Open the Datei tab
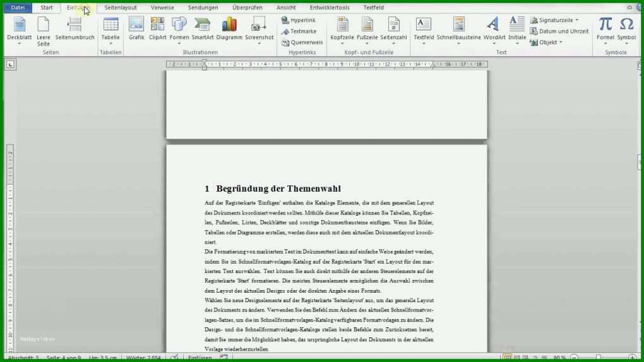Image resolution: width=644 pixels, height=362 pixels. click(x=18, y=8)
